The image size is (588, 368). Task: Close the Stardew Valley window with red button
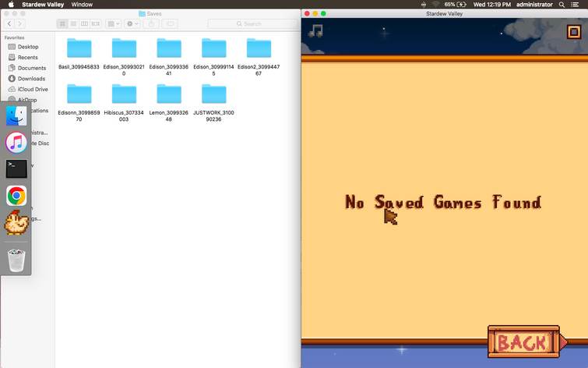pyautogui.click(x=307, y=13)
